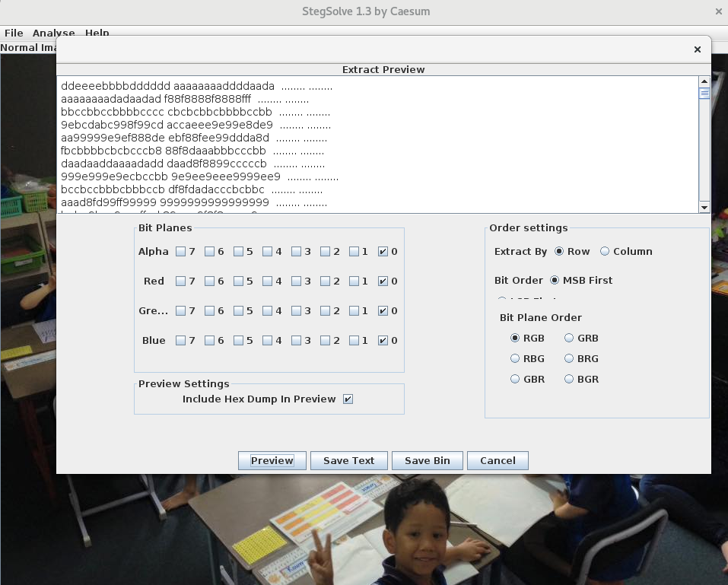
Task: Toggle Alpha bit plane 3 checkbox
Action: [x=296, y=252]
